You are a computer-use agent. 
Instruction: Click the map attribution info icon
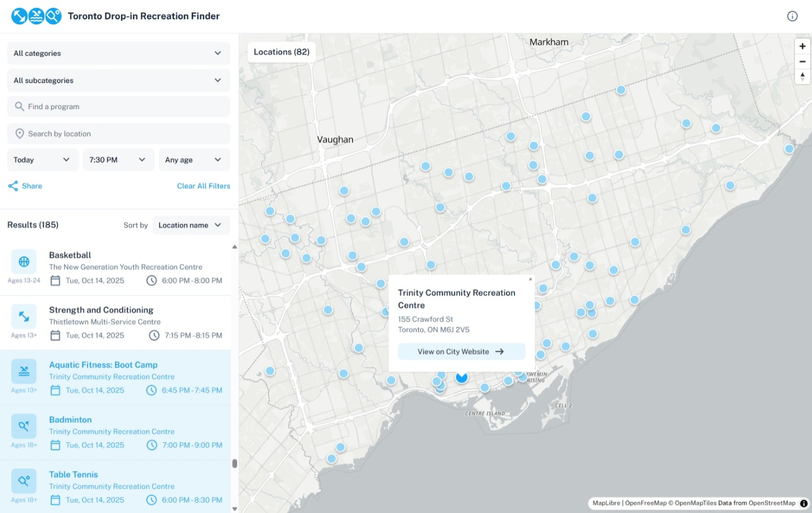(803, 503)
